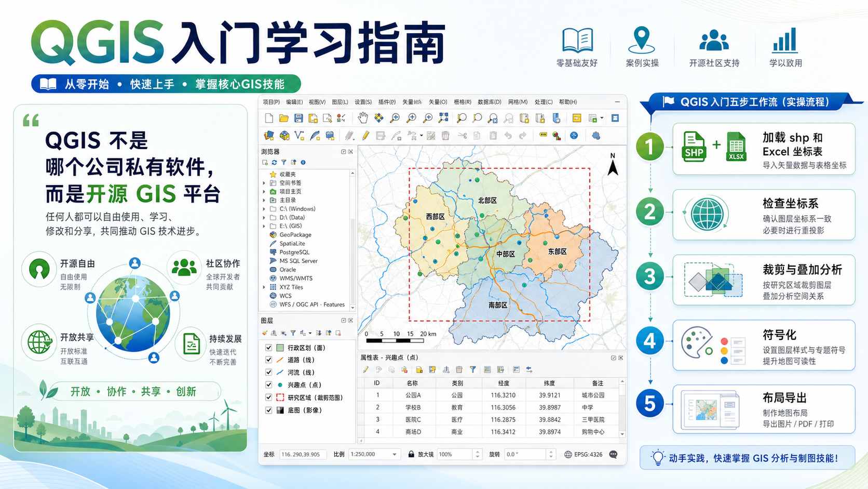Click the 旋转 rotation value field
Screen dimensions: 868x489
pos(525,454)
